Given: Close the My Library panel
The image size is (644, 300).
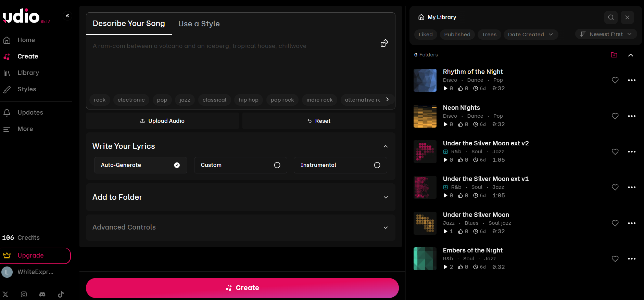Looking at the screenshot, I should click(628, 17).
